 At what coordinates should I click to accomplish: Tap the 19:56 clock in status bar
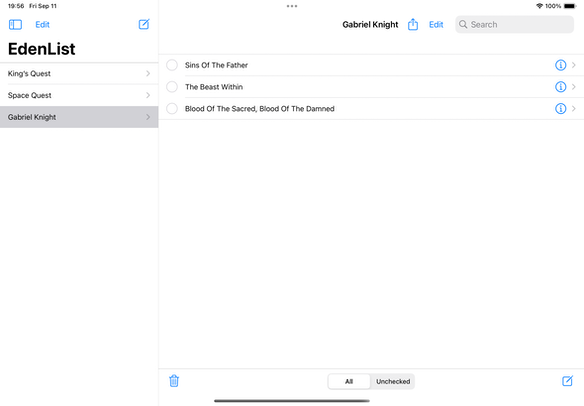[x=16, y=6]
